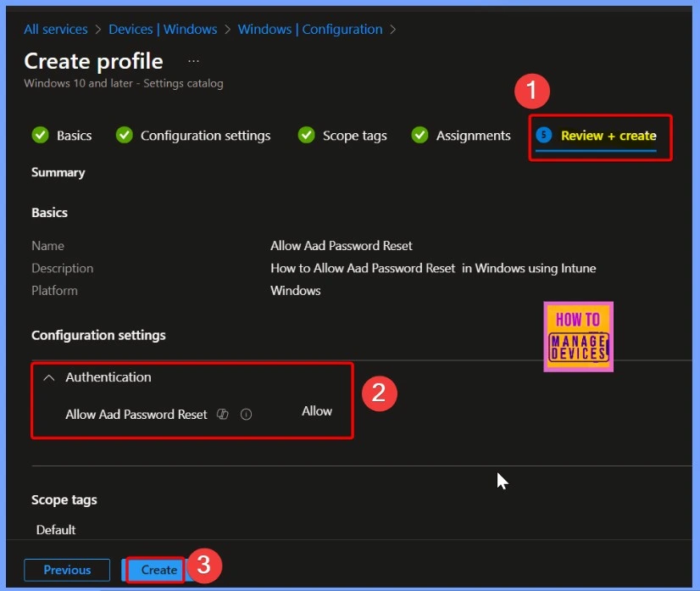Click checkmark icon beside Scope tags
The width and height of the screenshot is (700, 591).
(306, 135)
